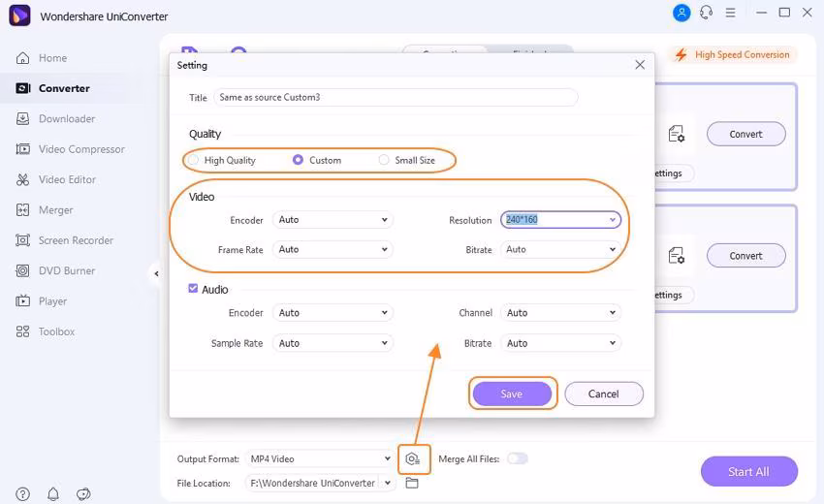This screenshot has width=824, height=504.
Task: Click the Merger icon in sidebar
Action: pos(22,210)
